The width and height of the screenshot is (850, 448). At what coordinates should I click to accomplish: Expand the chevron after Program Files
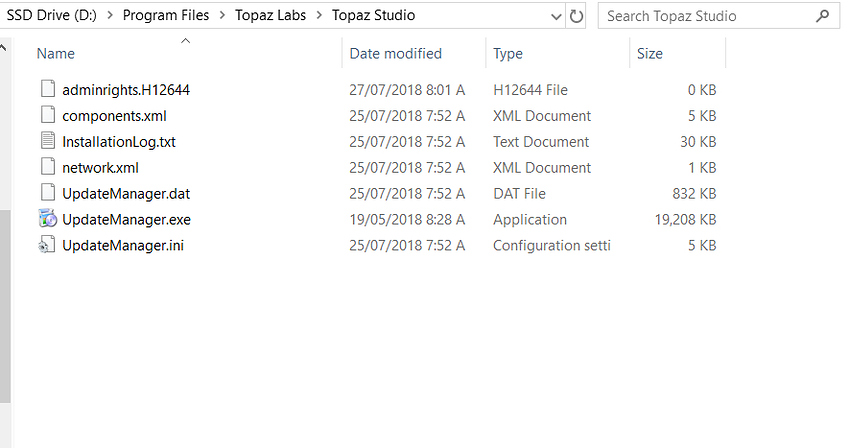(222, 16)
